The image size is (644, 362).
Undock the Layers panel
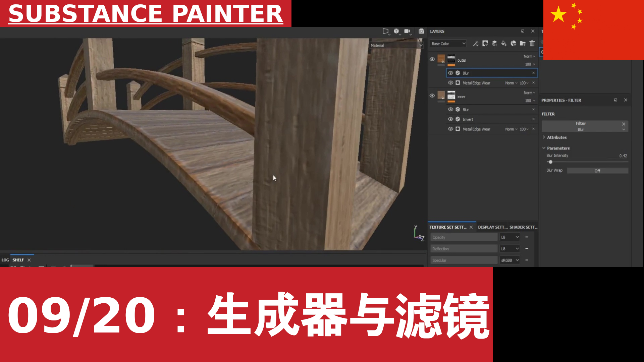click(523, 31)
